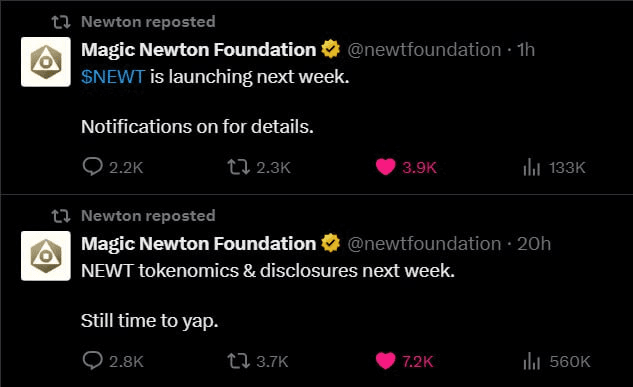Open the 1h timestamp link
The height and width of the screenshot is (387, 633).
point(526,50)
